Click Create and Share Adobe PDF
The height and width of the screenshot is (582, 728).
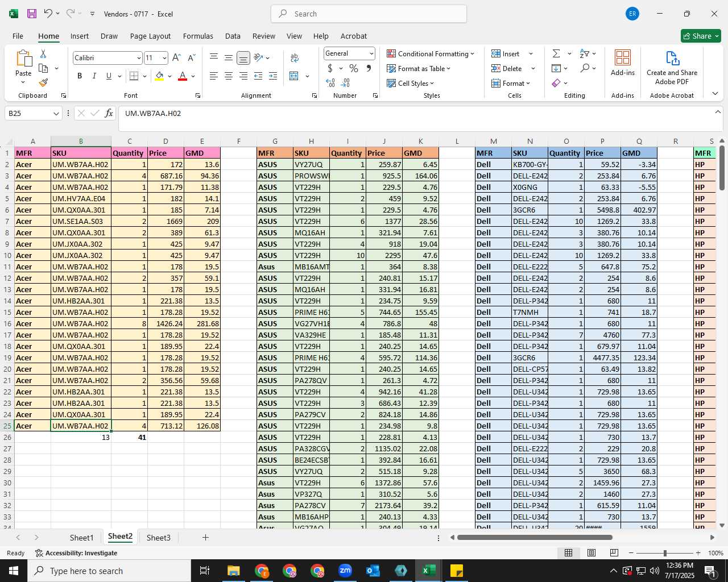point(672,67)
